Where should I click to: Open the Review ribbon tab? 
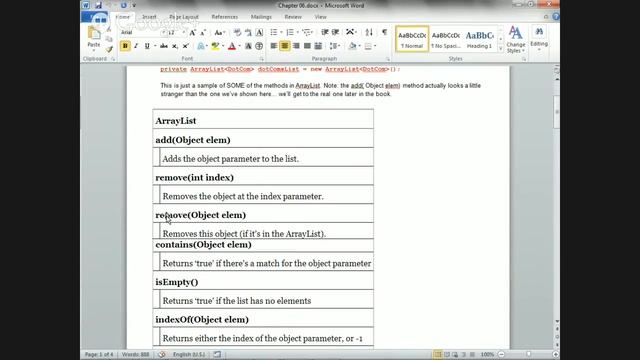(x=293, y=17)
